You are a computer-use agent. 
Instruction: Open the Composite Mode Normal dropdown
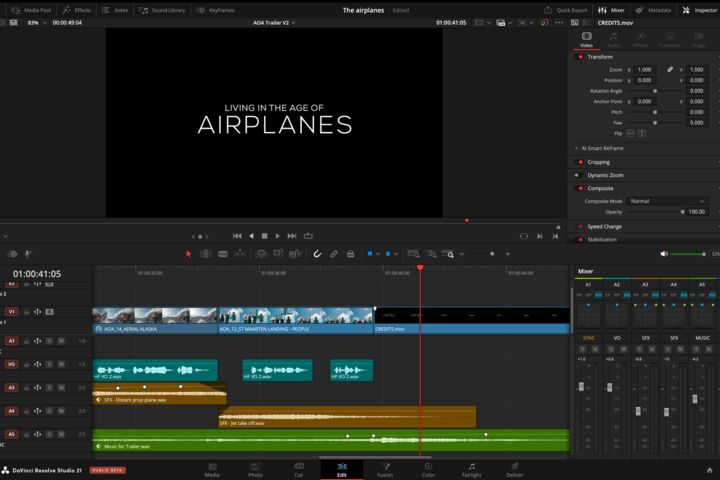point(667,201)
